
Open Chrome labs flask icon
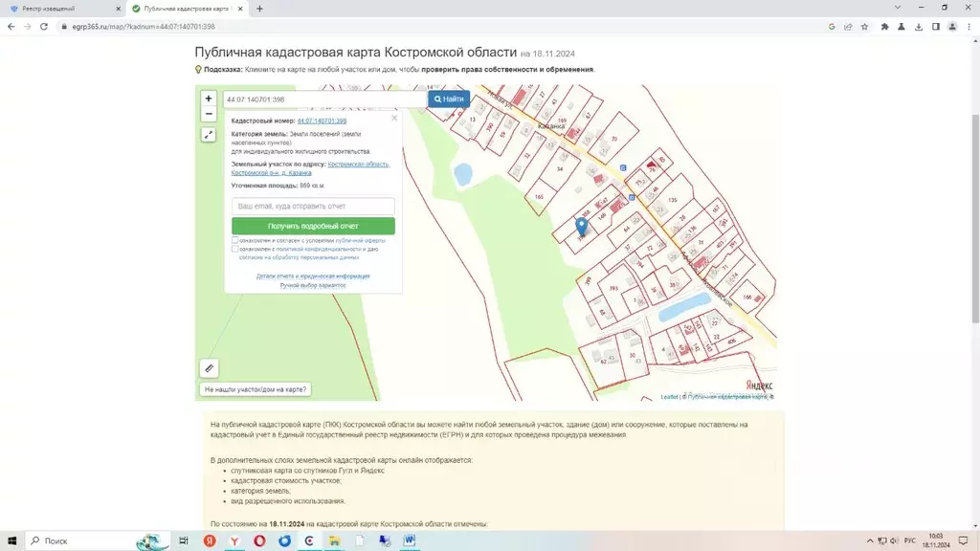[902, 27]
